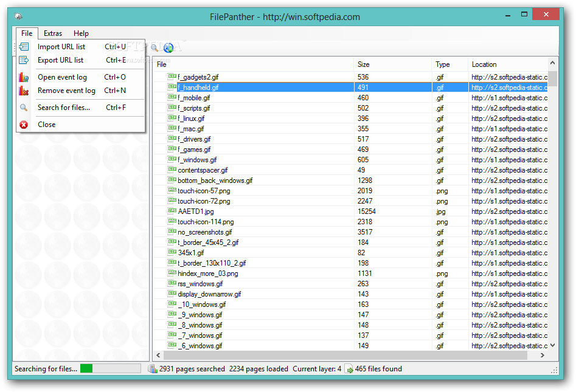
Task: Click gif icon beside f_linux.gif
Action: (x=172, y=118)
